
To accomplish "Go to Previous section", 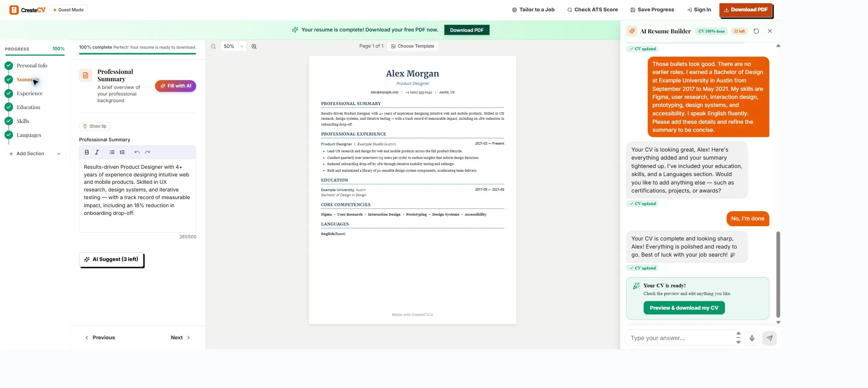I will click(100, 337).
